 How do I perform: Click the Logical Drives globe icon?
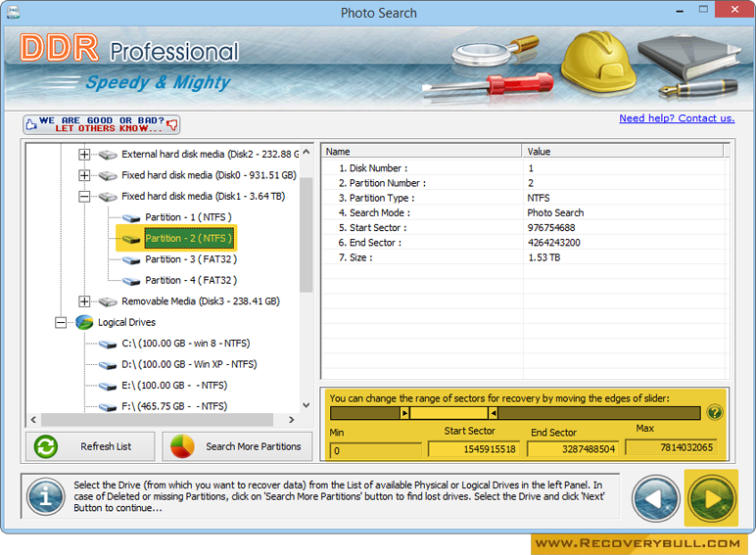(84, 322)
